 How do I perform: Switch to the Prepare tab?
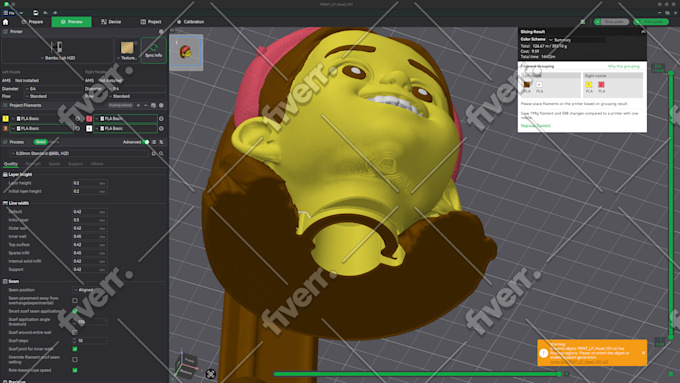click(x=33, y=22)
